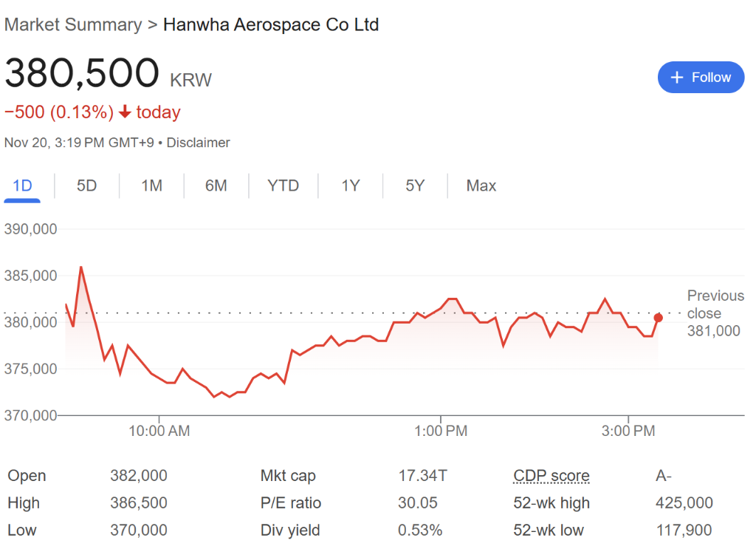This screenshot has height=549, width=756.
Task: Click the red down arrow icon
Action: click(x=125, y=112)
